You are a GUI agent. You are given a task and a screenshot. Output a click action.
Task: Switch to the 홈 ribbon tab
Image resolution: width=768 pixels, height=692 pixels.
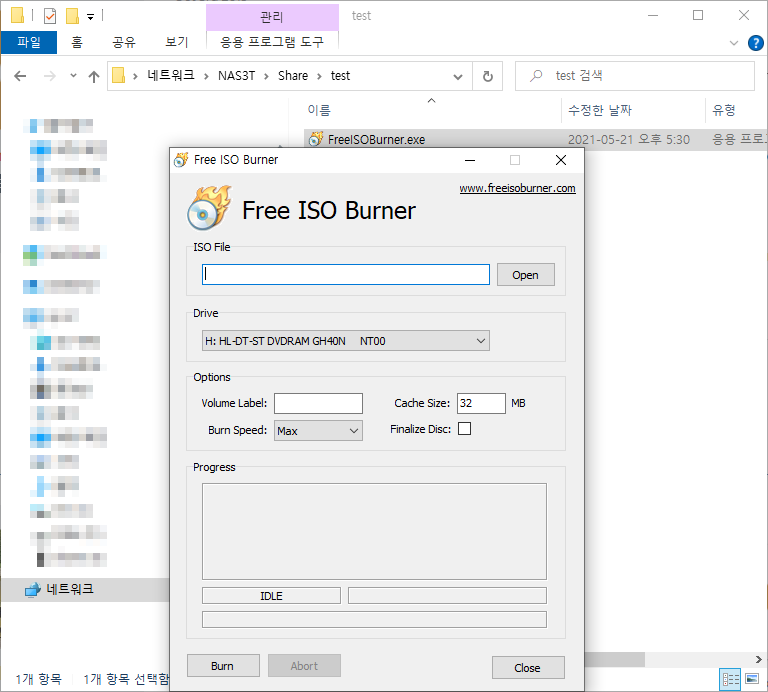click(77, 42)
